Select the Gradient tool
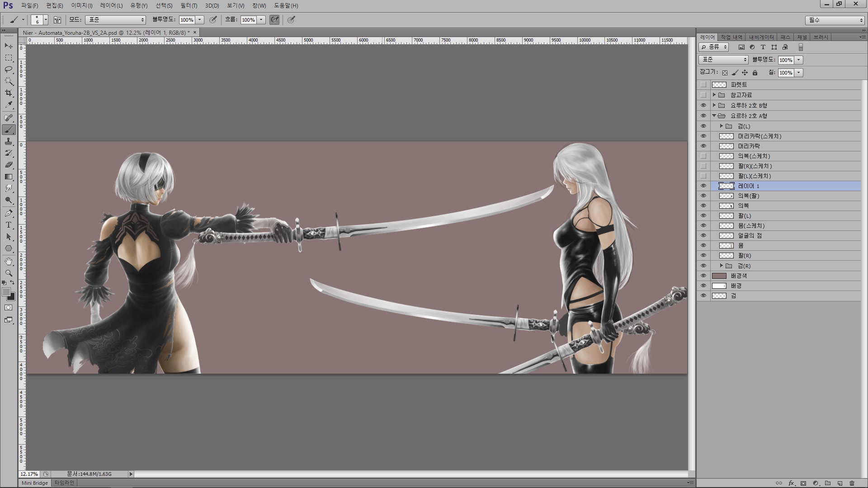868x488 pixels. [x=9, y=177]
